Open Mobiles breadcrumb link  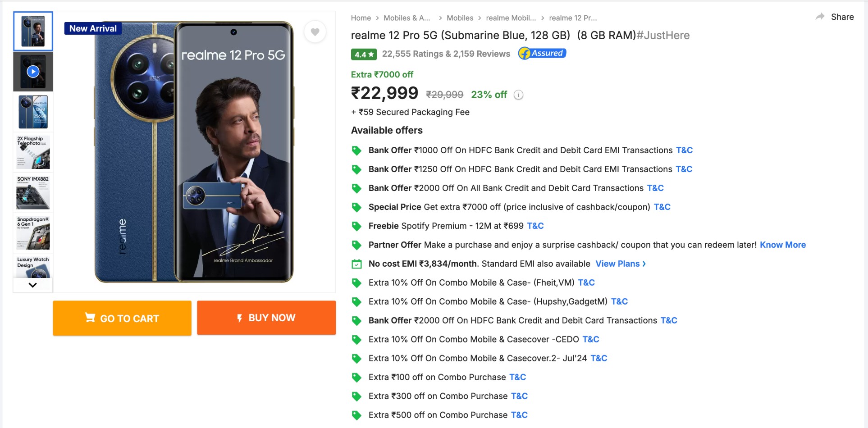point(460,18)
